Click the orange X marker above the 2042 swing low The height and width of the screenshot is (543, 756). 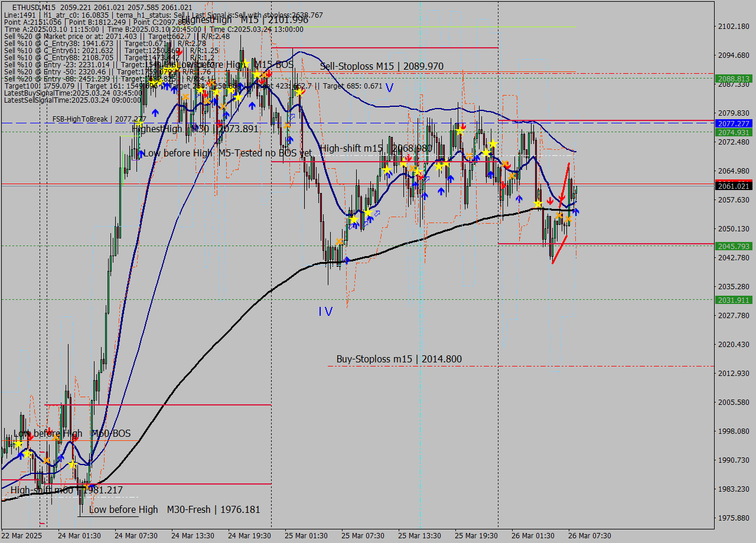(339, 241)
